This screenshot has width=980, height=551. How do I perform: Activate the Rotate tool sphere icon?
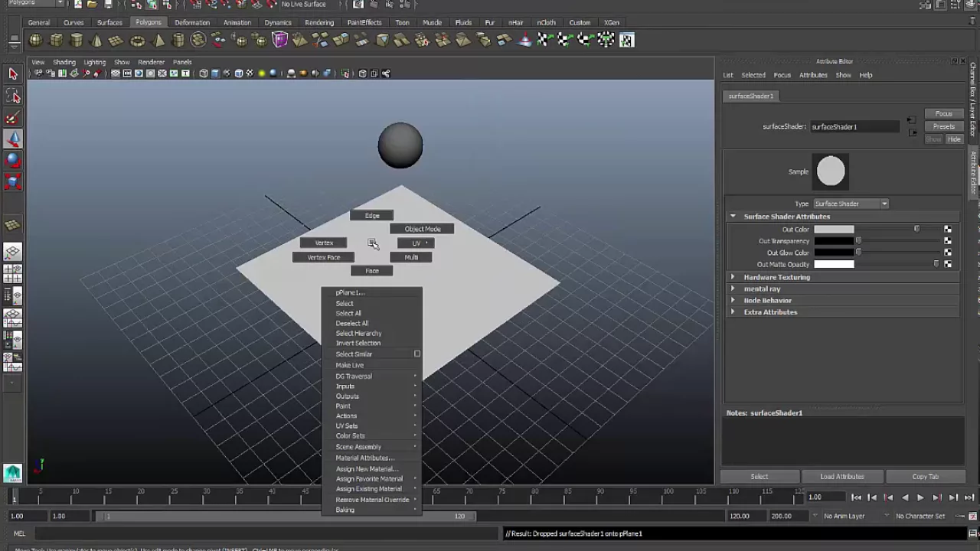[x=13, y=160]
